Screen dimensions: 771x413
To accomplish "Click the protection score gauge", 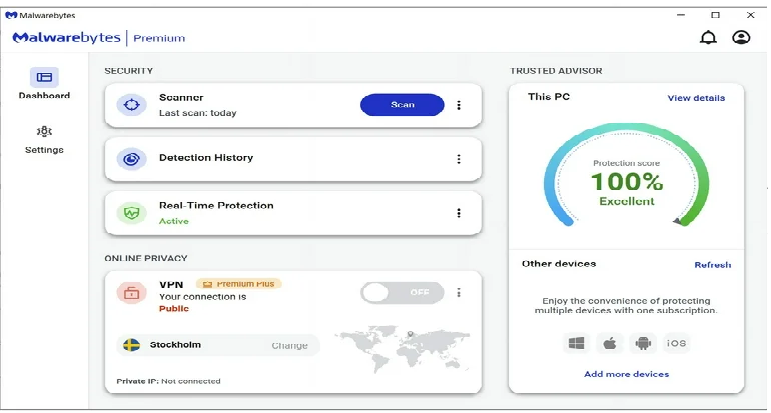I will click(626, 175).
